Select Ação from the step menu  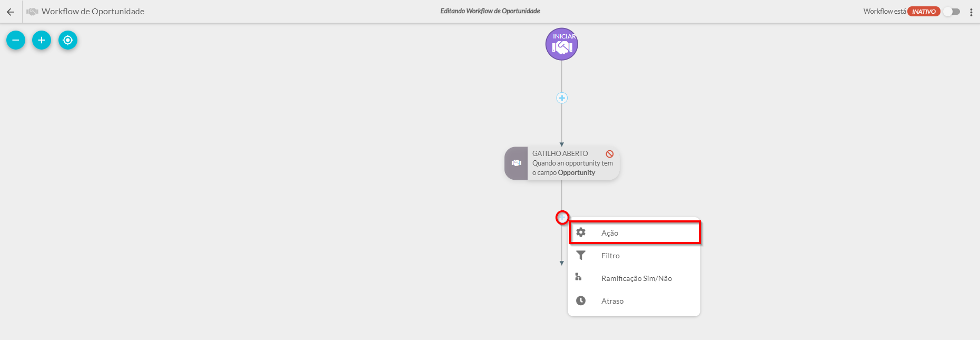(634, 233)
